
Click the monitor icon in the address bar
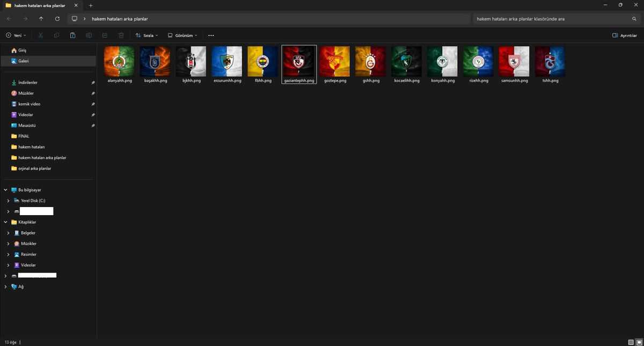pos(75,19)
